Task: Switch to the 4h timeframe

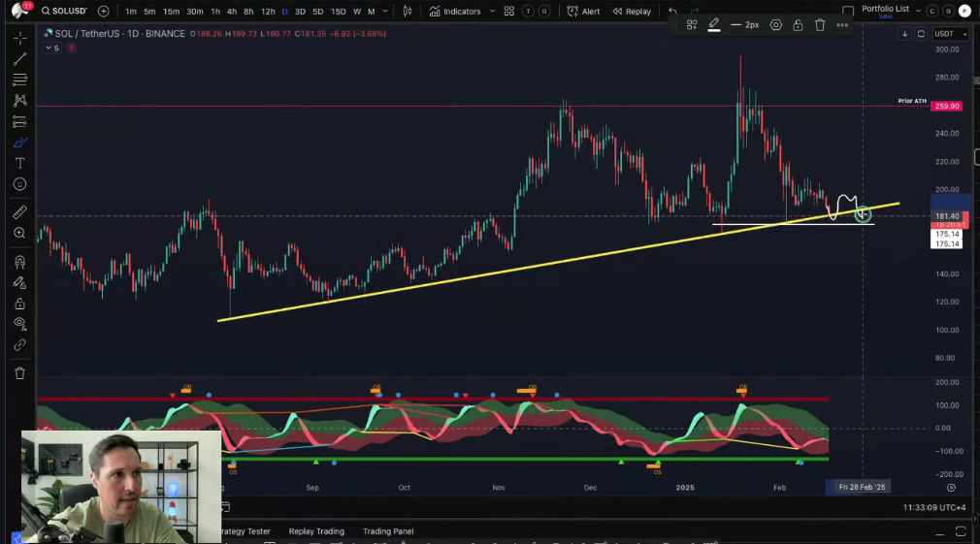Action: (232, 12)
